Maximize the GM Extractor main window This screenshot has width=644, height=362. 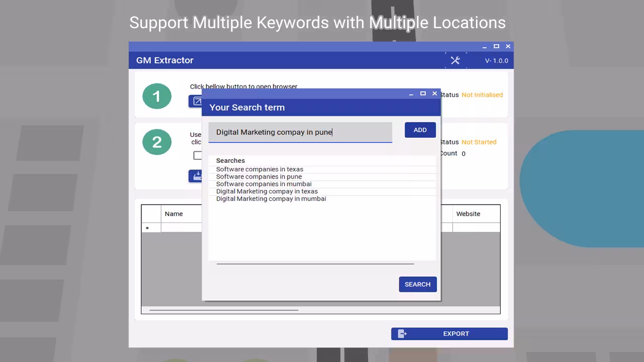pyautogui.click(x=496, y=46)
